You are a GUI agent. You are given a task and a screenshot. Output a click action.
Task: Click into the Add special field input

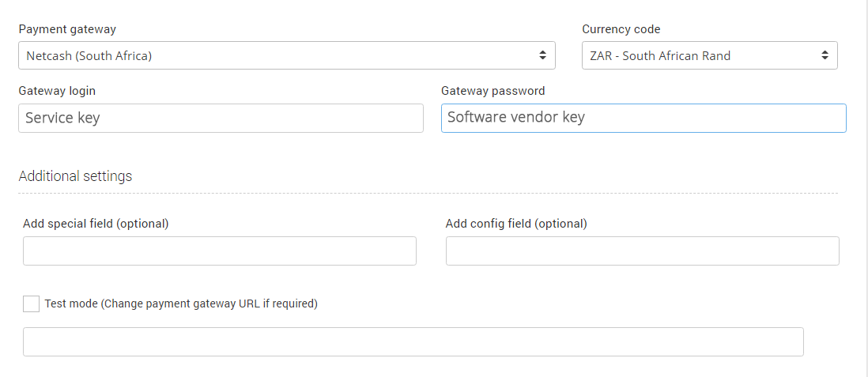click(219, 251)
